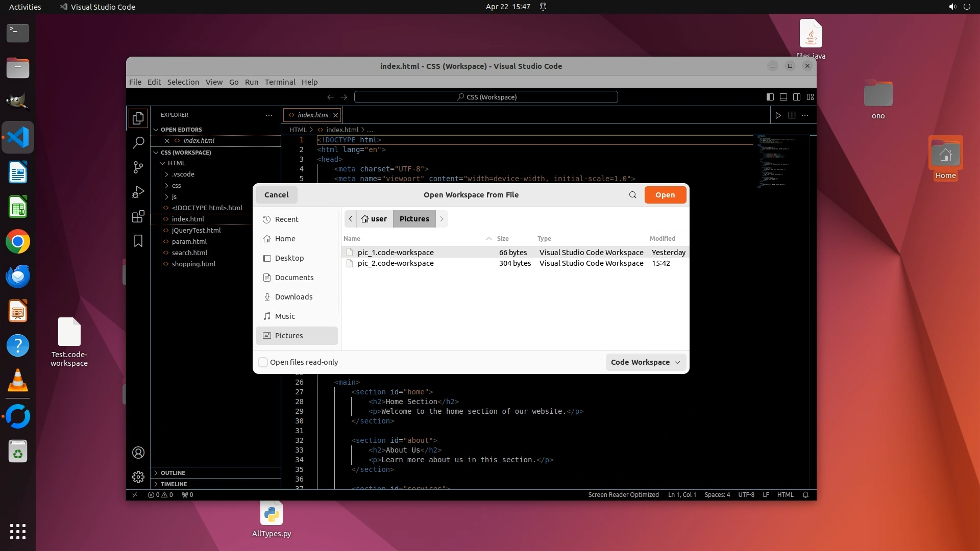Viewport: 980px width, 551px height.
Task: Open the Terminal menu
Action: pos(280,82)
